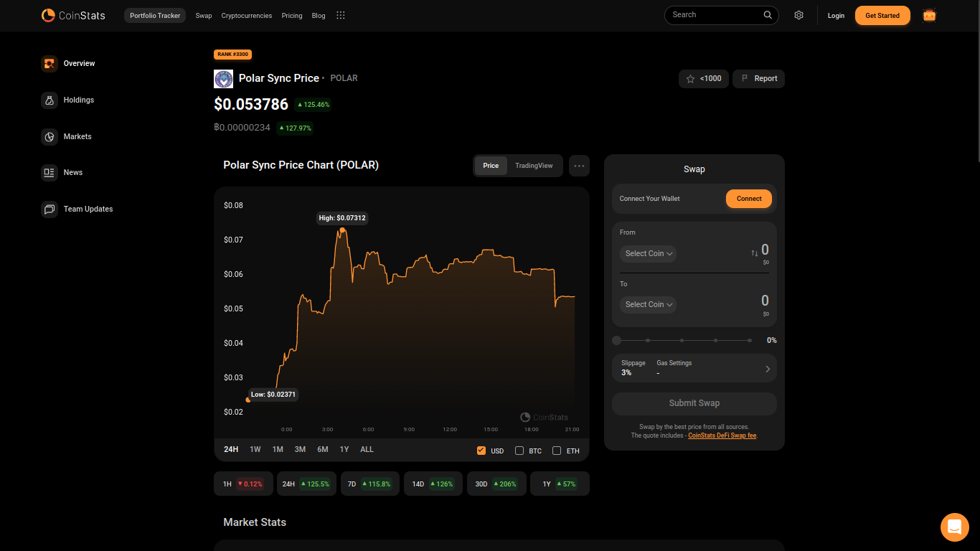This screenshot has height=551, width=980.
Task: Open Portfolio Tracker in top nav
Action: [x=155, y=15]
